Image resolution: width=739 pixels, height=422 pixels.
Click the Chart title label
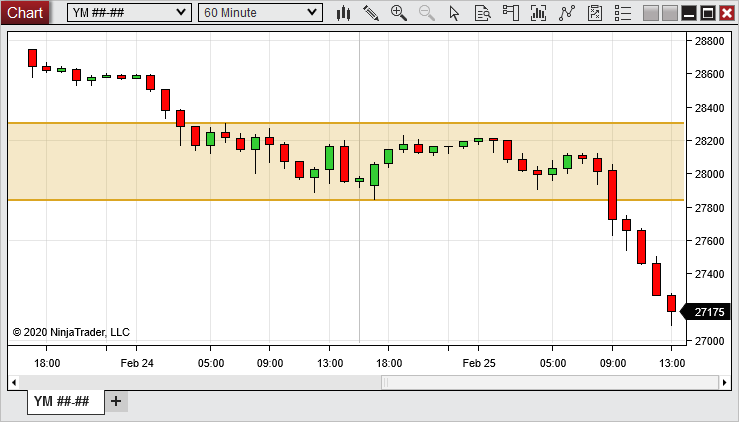[25, 13]
